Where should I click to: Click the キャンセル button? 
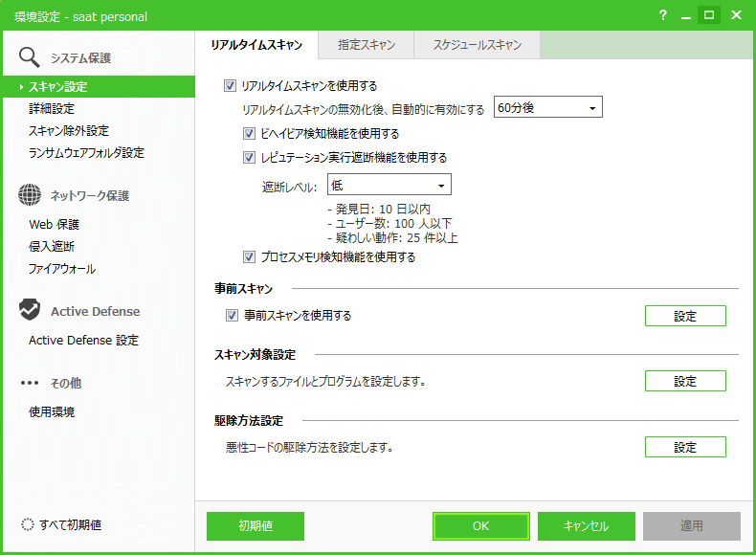click(x=587, y=525)
